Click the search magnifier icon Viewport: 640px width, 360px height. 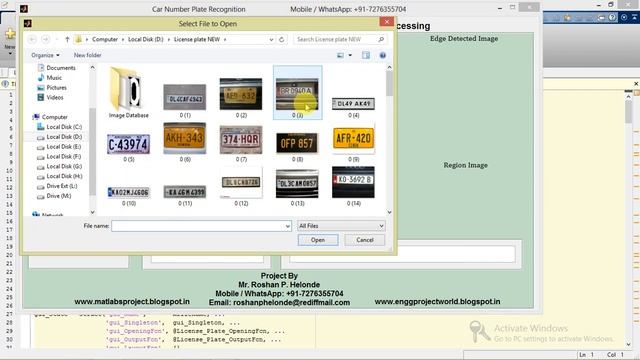381,40
